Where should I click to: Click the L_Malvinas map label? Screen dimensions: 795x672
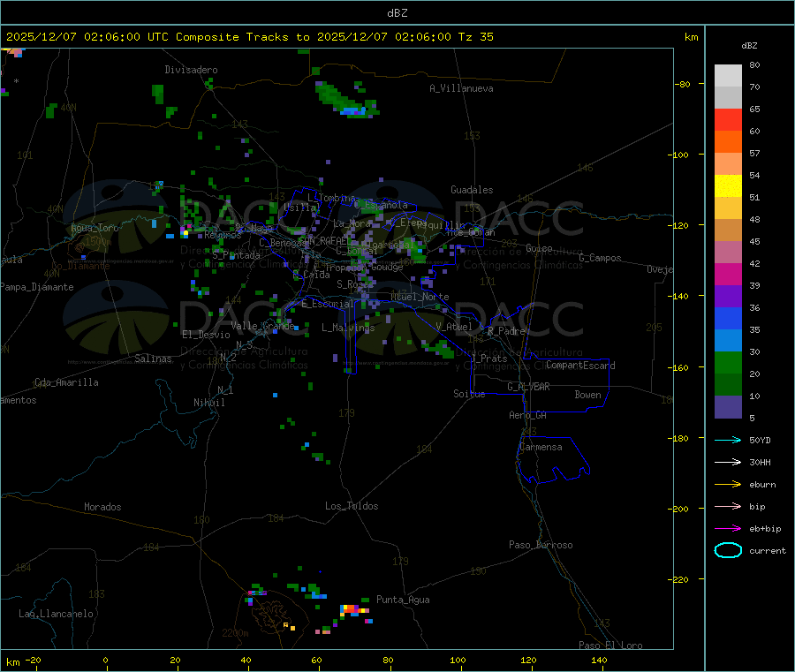[x=348, y=328]
